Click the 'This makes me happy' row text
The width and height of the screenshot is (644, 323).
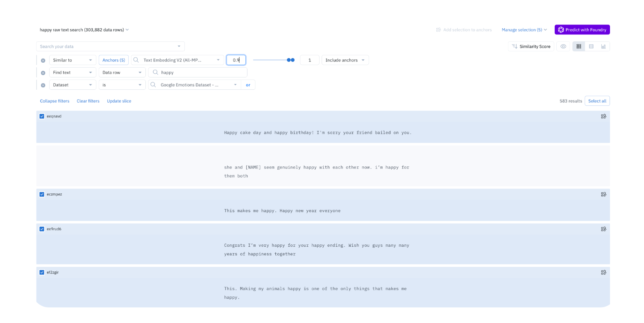pyautogui.click(x=282, y=211)
